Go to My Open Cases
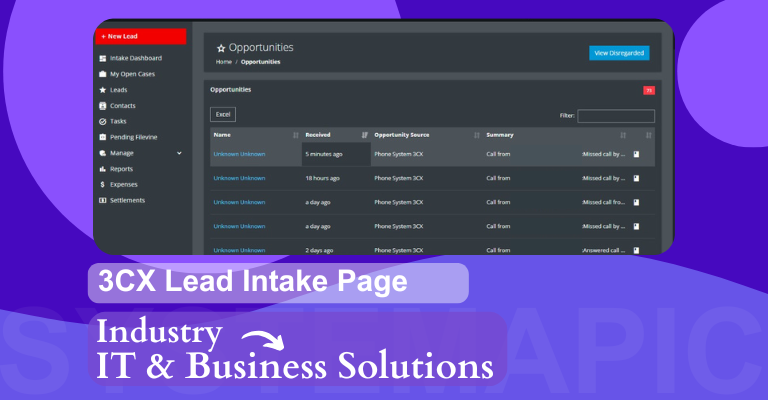 [x=132, y=74]
